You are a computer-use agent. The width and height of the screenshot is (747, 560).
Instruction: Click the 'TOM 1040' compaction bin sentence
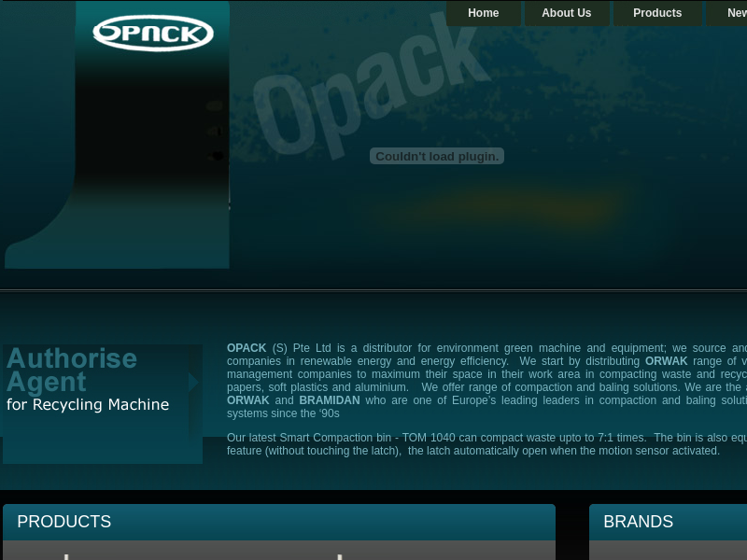486,444
